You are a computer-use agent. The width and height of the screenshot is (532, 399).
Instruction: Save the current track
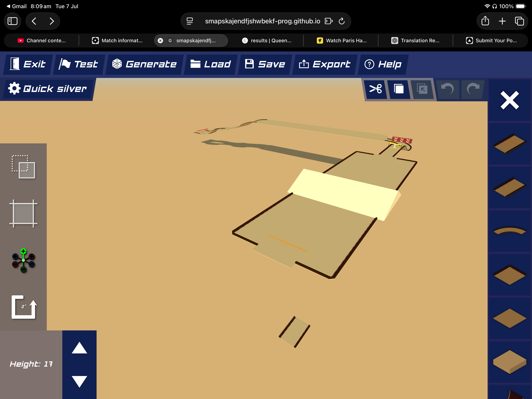coord(265,64)
